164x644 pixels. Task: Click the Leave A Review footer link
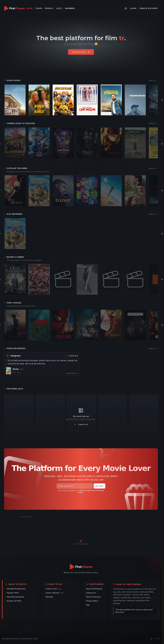[53, 593]
